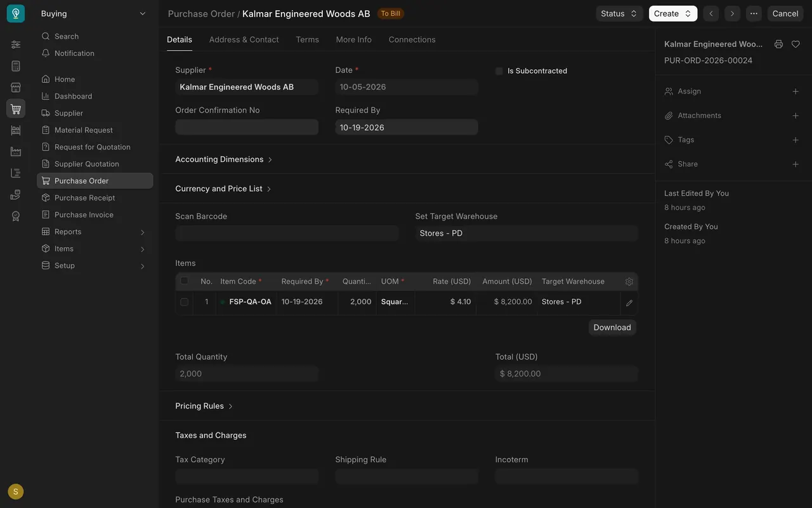812x508 pixels.
Task: Go to next document arrow
Action: (x=733, y=13)
